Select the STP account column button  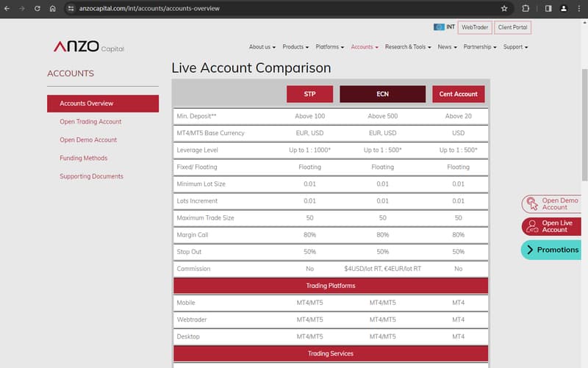[x=309, y=94]
